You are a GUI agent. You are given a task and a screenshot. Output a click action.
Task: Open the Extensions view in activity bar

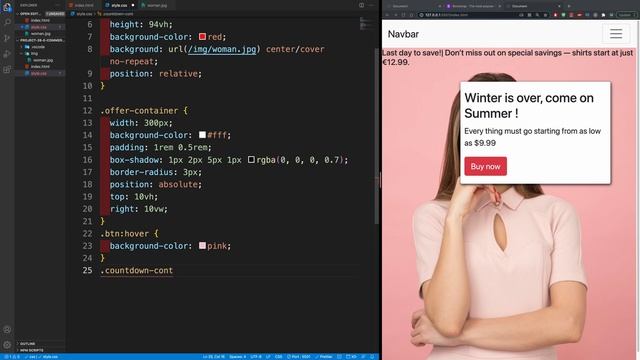pyautogui.click(x=7, y=69)
